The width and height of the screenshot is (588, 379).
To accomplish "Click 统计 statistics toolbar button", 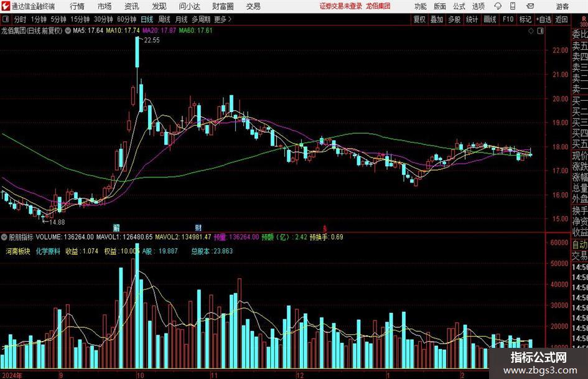I will point(472,19).
